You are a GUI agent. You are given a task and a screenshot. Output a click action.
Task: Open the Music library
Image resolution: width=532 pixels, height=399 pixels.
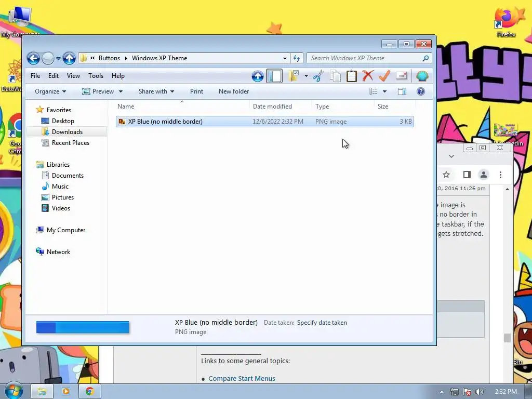click(60, 187)
